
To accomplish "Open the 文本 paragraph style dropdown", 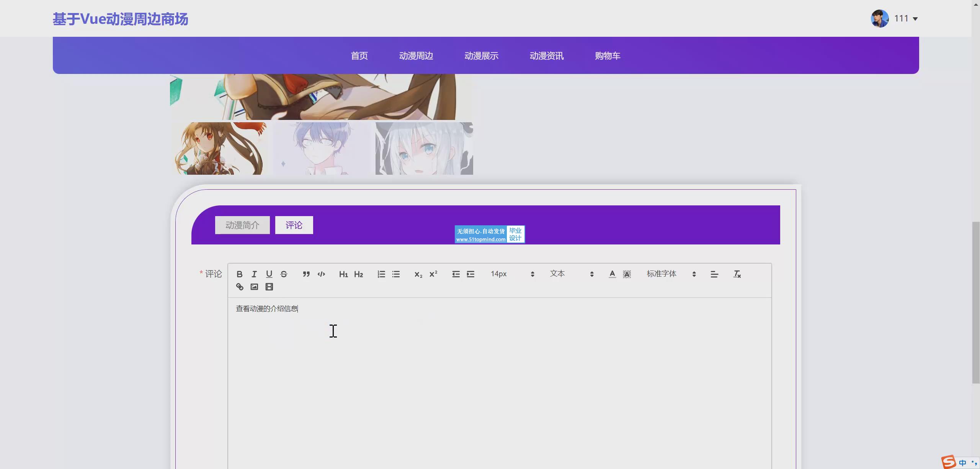I will tap(572, 274).
